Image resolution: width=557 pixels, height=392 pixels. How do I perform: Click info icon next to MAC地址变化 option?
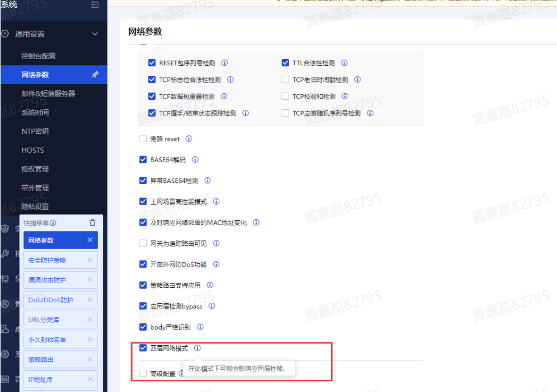coord(256,222)
